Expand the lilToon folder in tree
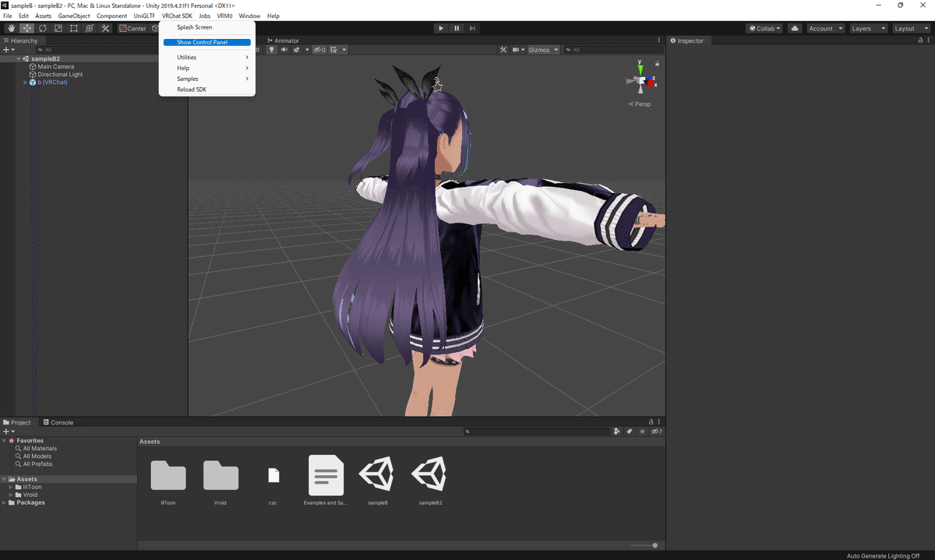 [12, 488]
